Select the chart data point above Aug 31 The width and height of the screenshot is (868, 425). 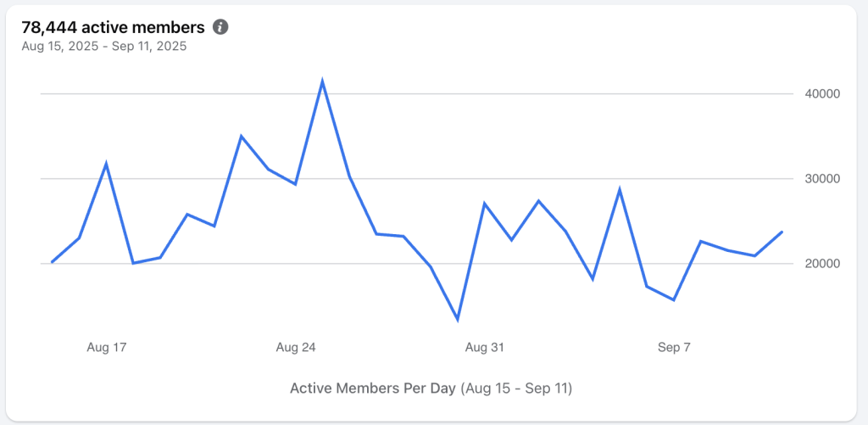point(484,204)
